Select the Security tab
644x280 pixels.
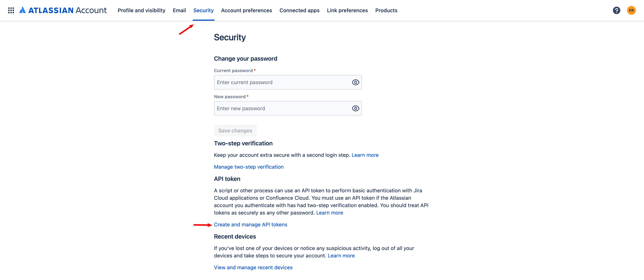click(203, 10)
